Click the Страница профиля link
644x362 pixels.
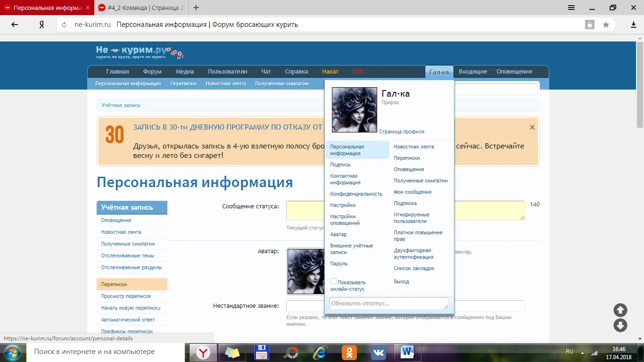[x=402, y=132]
